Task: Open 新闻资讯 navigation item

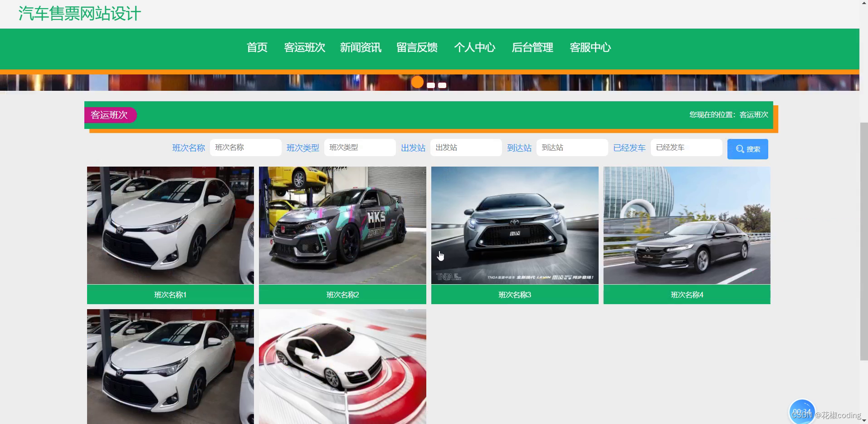Action: (x=361, y=48)
